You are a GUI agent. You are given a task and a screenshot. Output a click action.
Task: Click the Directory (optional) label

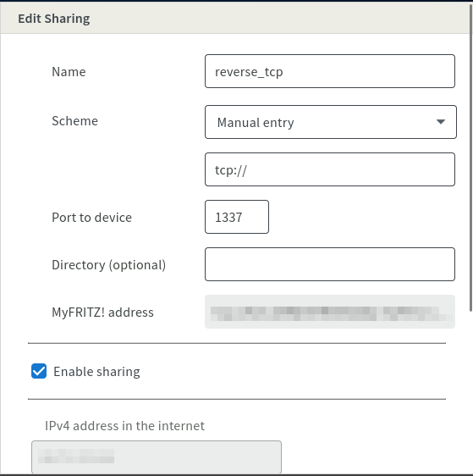point(109,265)
